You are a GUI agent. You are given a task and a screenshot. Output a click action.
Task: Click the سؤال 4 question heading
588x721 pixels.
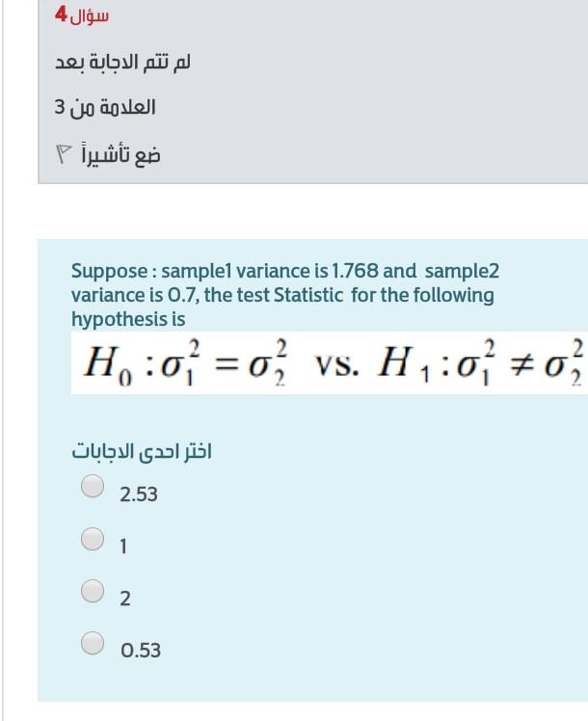coord(82,15)
